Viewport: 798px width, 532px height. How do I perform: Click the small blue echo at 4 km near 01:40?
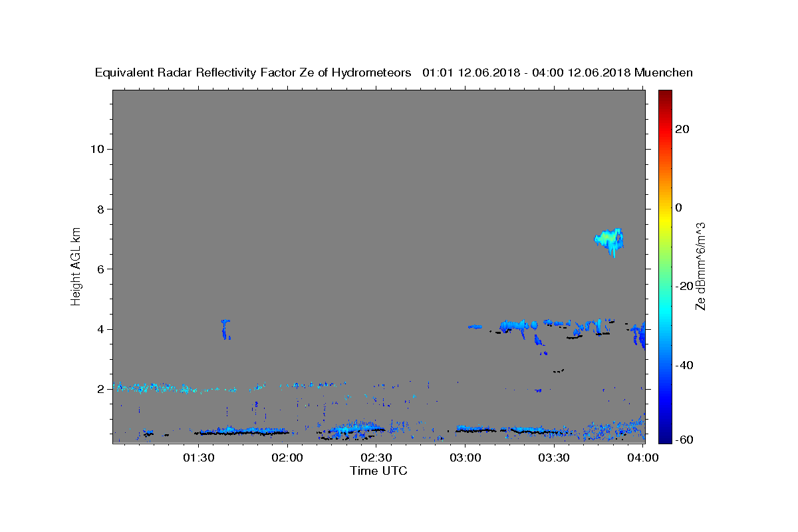point(226,329)
